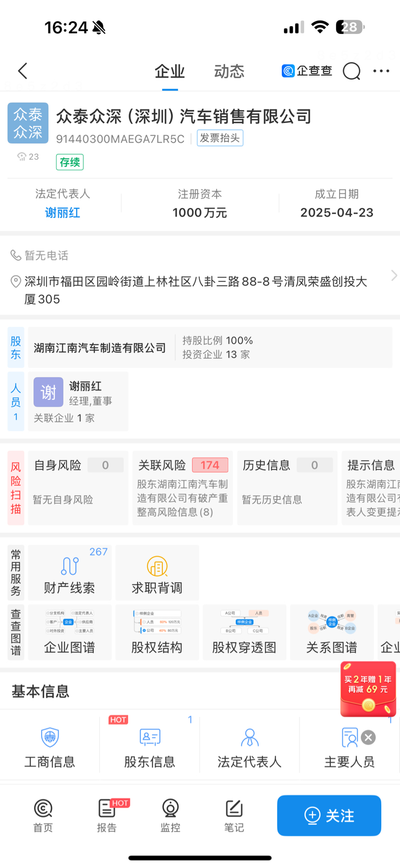This screenshot has height=868, width=400.
Task: Open 笔记 in bottom bar
Action: coord(234,816)
